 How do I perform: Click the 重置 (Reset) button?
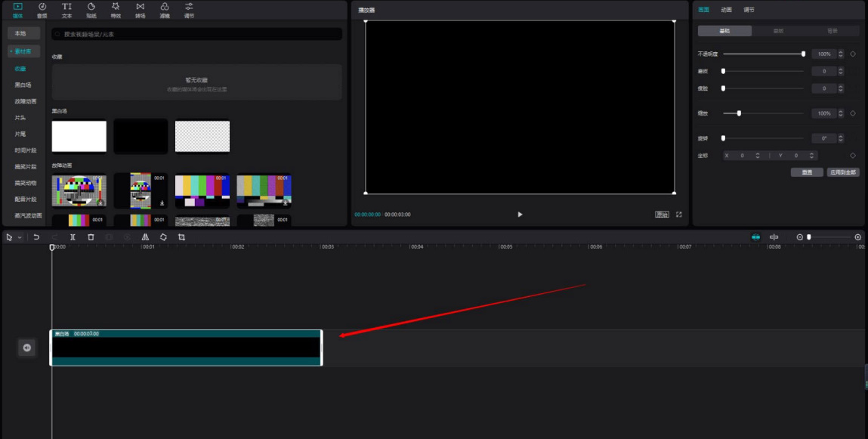807,172
